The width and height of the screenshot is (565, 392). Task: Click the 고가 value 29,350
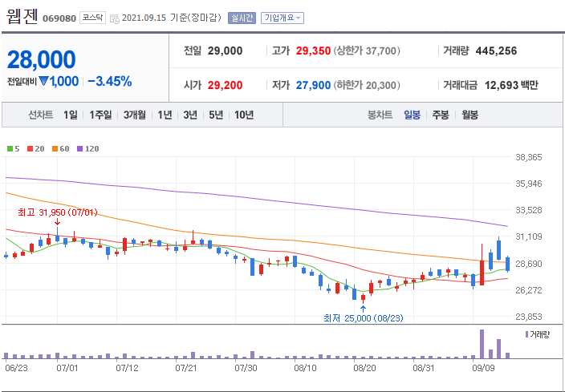pyautogui.click(x=313, y=51)
